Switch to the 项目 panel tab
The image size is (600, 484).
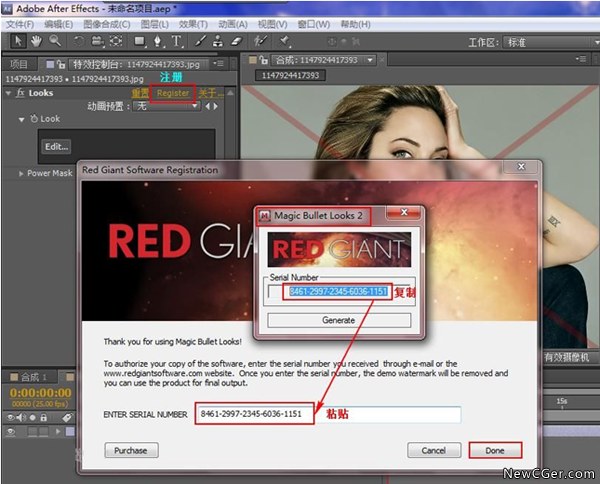click(18, 64)
